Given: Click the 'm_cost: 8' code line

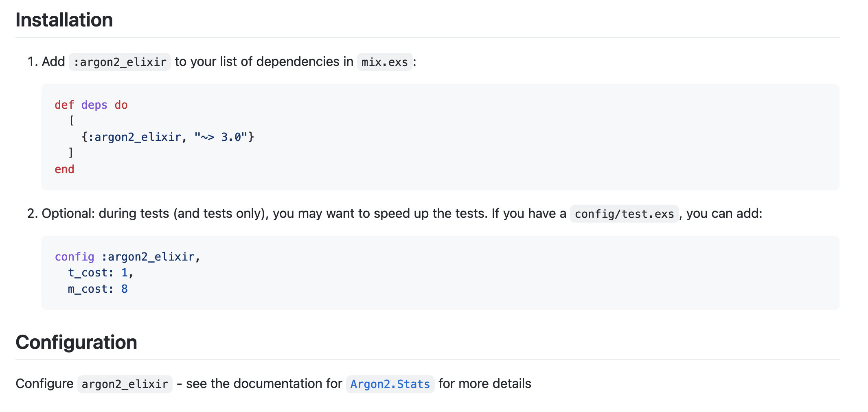Looking at the screenshot, I should click(98, 289).
